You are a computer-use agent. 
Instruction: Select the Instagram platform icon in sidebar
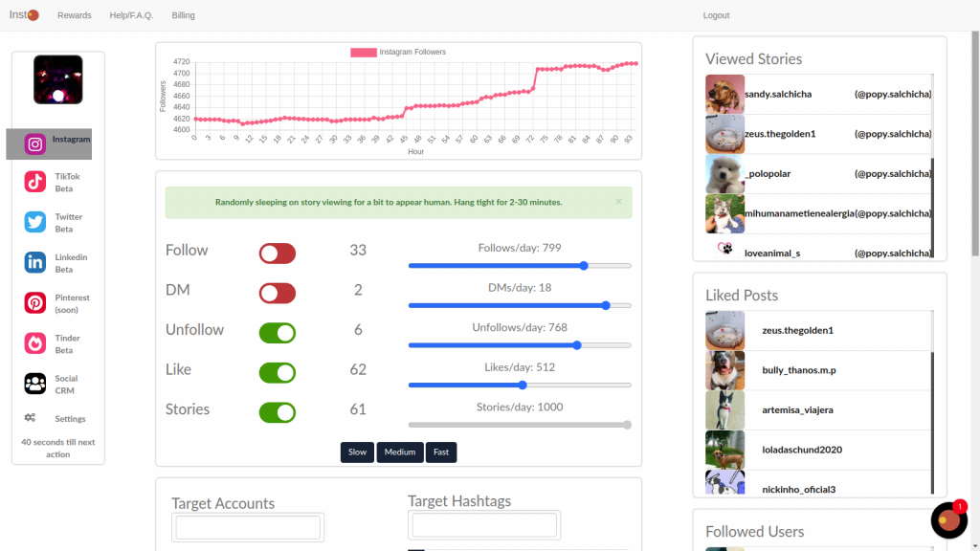[34, 143]
